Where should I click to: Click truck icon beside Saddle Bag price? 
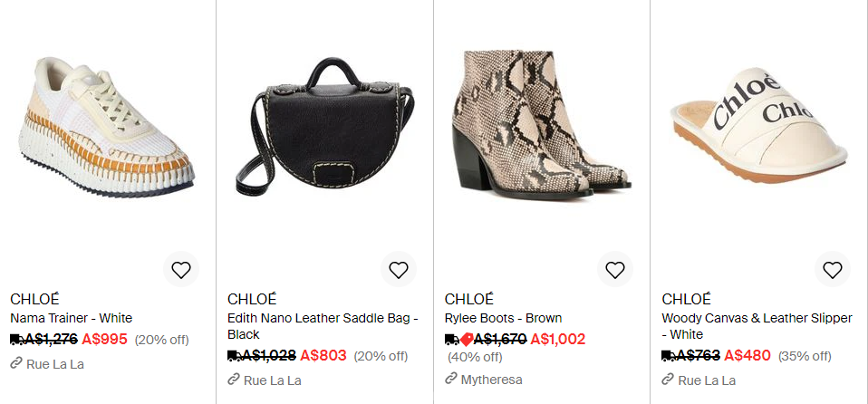click(235, 356)
